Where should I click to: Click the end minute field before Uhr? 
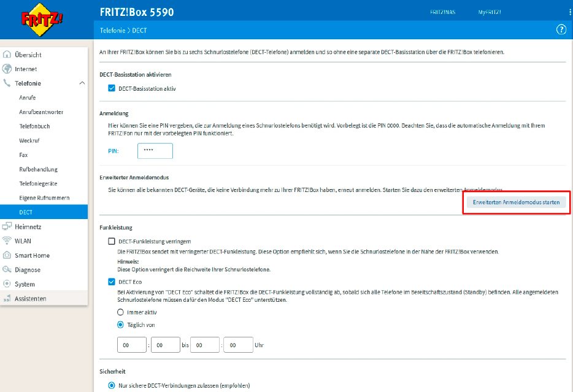tap(238, 345)
